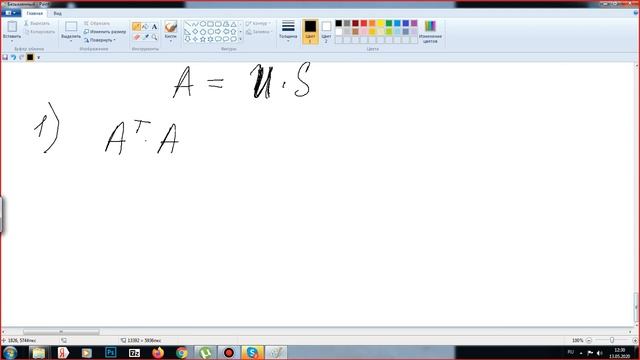Open Firefox from the taskbar
This screenshot has width=640, height=360.
158,352
